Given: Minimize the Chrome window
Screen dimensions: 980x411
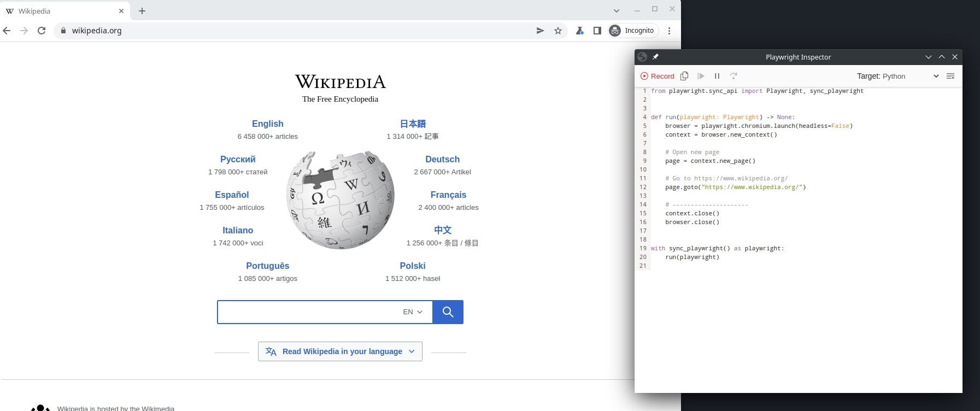Looking at the screenshot, I should tap(637, 10).
